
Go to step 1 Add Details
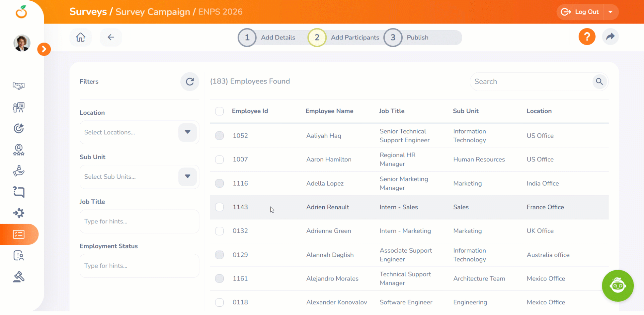point(247,38)
